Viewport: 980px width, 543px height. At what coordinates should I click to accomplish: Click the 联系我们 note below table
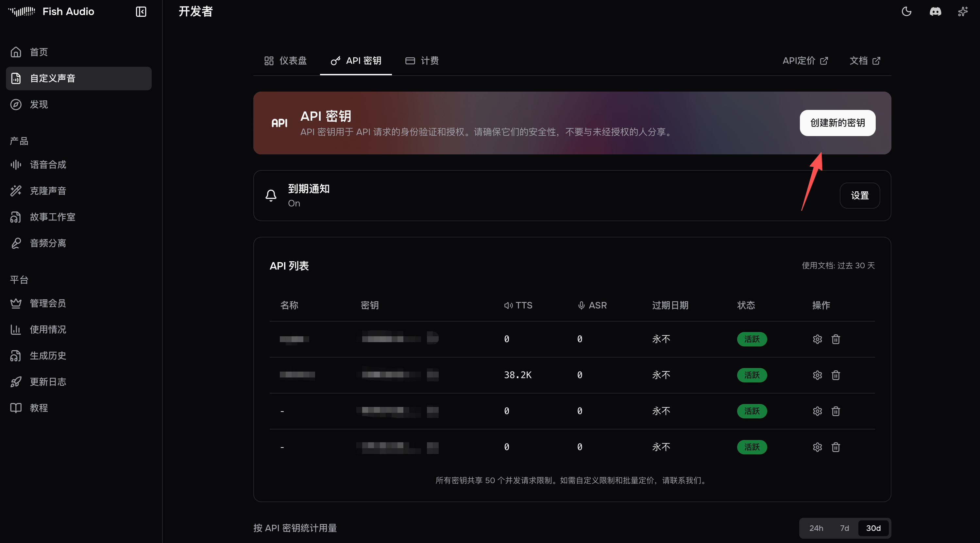tap(571, 481)
